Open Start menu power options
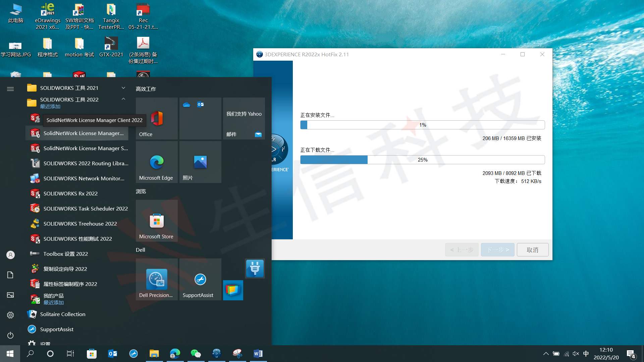Image resolution: width=644 pixels, height=362 pixels. click(x=10, y=335)
